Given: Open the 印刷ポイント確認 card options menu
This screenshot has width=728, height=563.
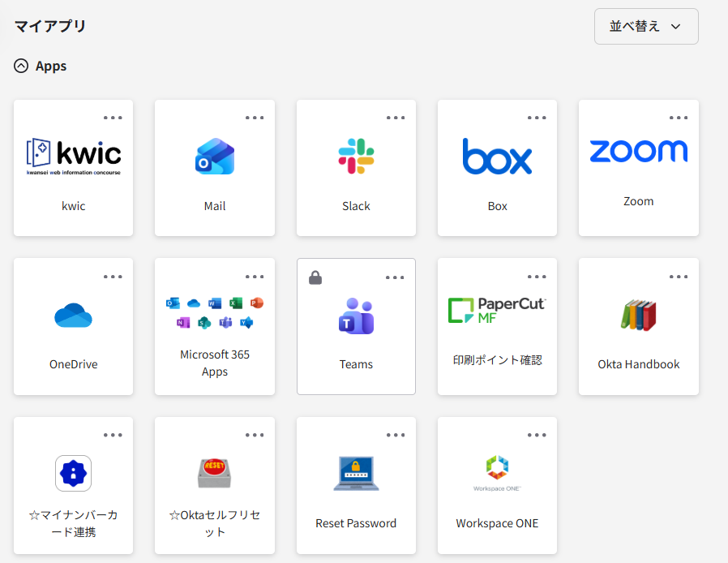Looking at the screenshot, I should [x=537, y=277].
